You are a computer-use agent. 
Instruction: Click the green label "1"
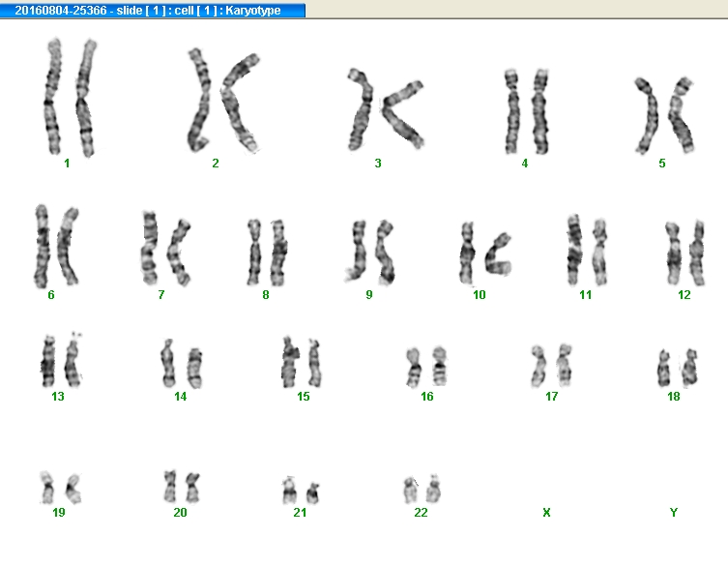[67, 164]
